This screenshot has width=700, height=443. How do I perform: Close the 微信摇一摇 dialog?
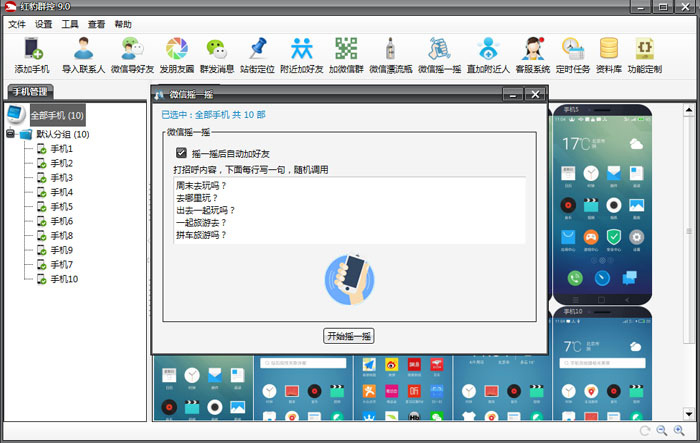click(535, 94)
